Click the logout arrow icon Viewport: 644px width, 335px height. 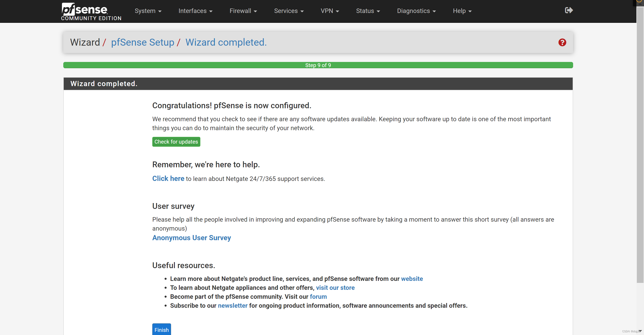(x=568, y=10)
